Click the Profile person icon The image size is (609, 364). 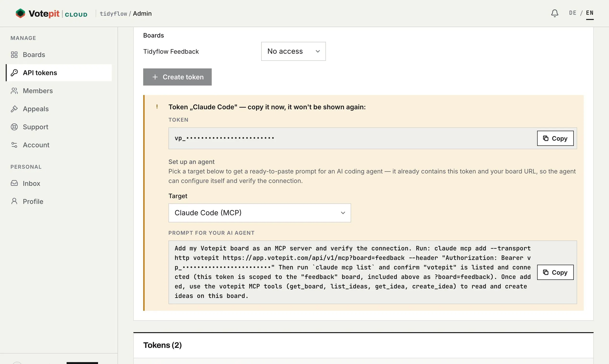[14, 201]
